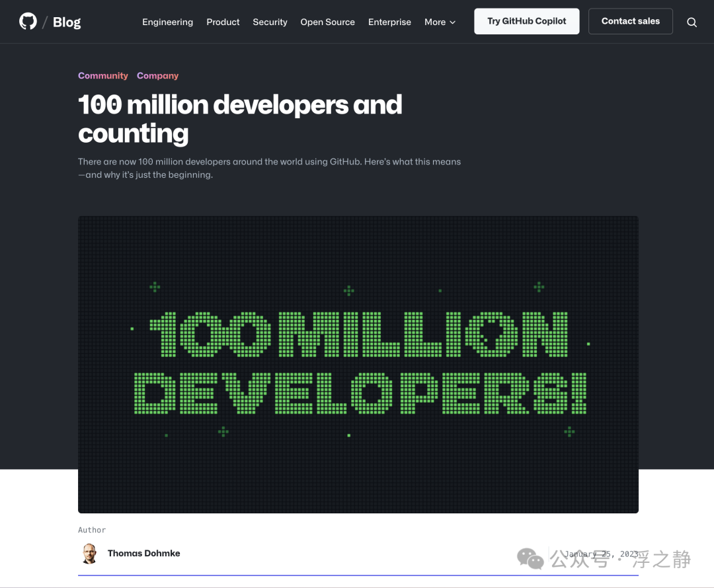
Task: Click the Author label text
Action: tap(92, 530)
